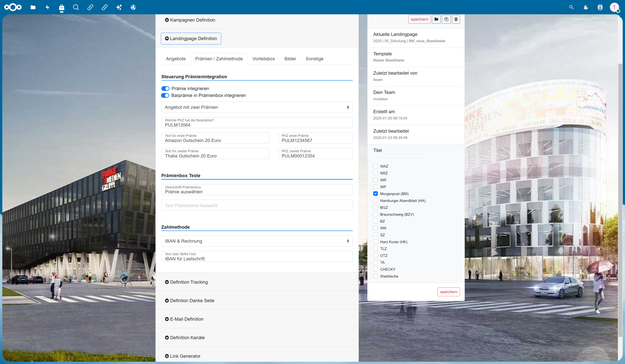The height and width of the screenshot is (364, 625).
Task: Expand the Link Generator section
Action: [x=183, y=356]
